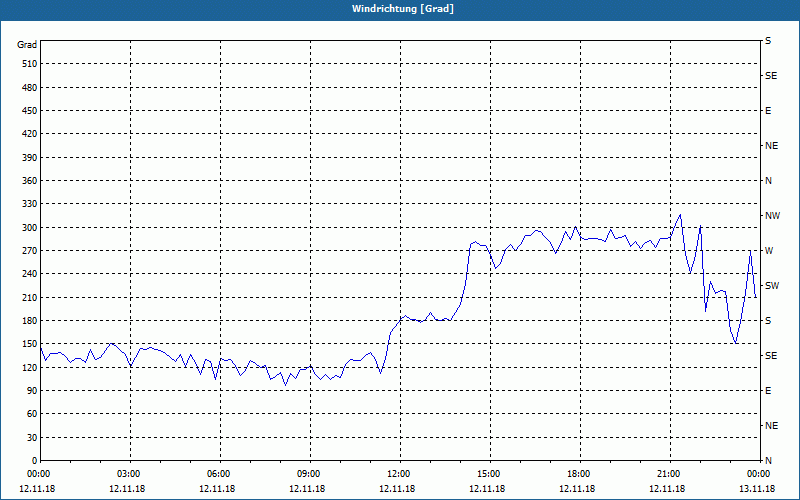This screenshot has width=800, height=500.
Task: Click the E compass label level with 90
Action: pyautogui.click(x=768, y=391)
